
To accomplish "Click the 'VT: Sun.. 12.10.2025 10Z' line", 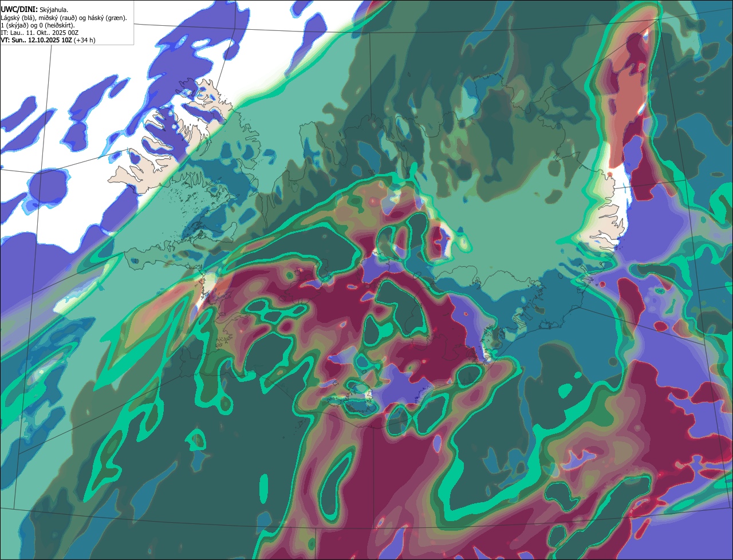I will 48,40.
